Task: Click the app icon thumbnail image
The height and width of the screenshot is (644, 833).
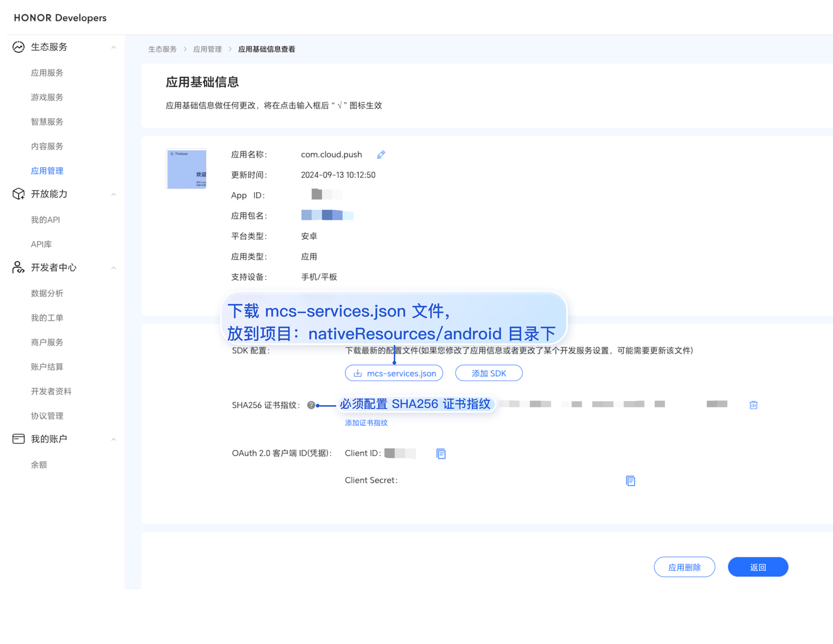Action: click(187, 169)
